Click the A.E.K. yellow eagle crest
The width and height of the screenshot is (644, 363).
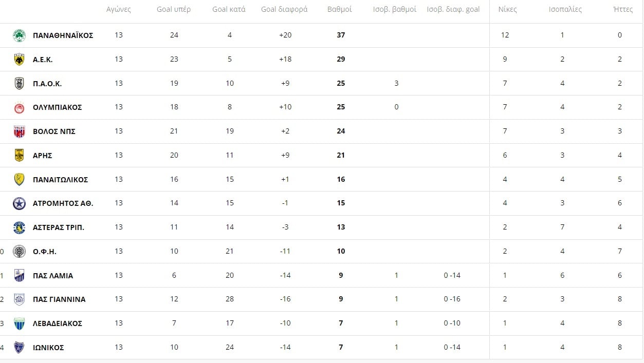pos(19,60)
